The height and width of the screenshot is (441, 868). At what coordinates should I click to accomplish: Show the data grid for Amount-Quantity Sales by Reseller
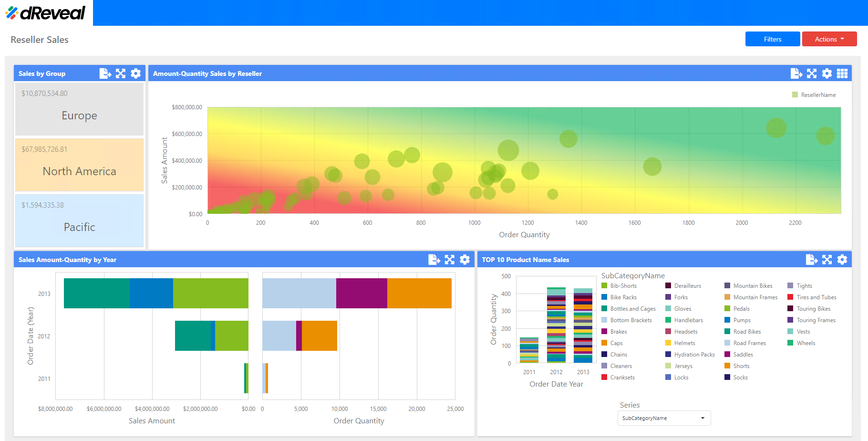coord(843,73)
